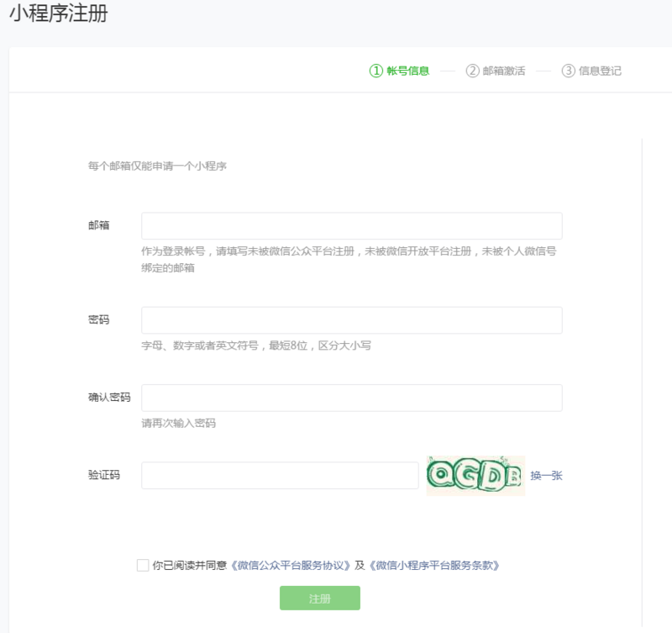Select step 3 信息登记 tab

[591, 71]
